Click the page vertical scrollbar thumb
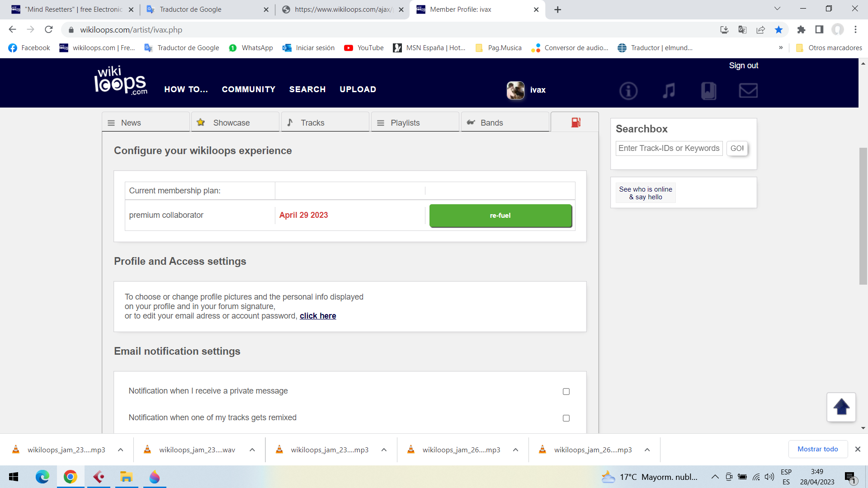 click(x=863, y=217)
